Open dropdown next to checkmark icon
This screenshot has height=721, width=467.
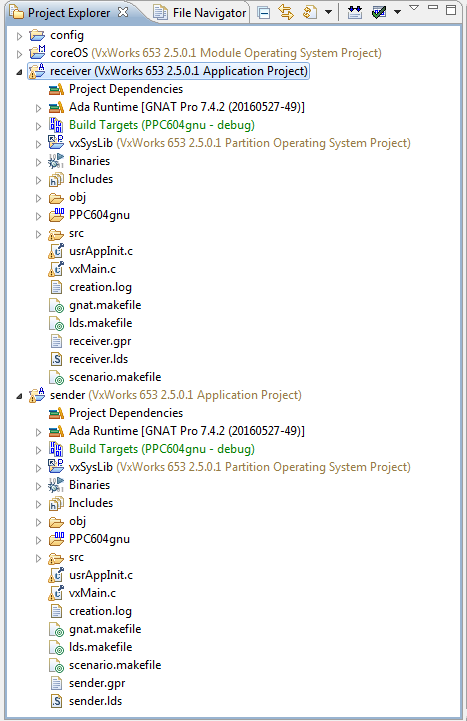(397, 12)
